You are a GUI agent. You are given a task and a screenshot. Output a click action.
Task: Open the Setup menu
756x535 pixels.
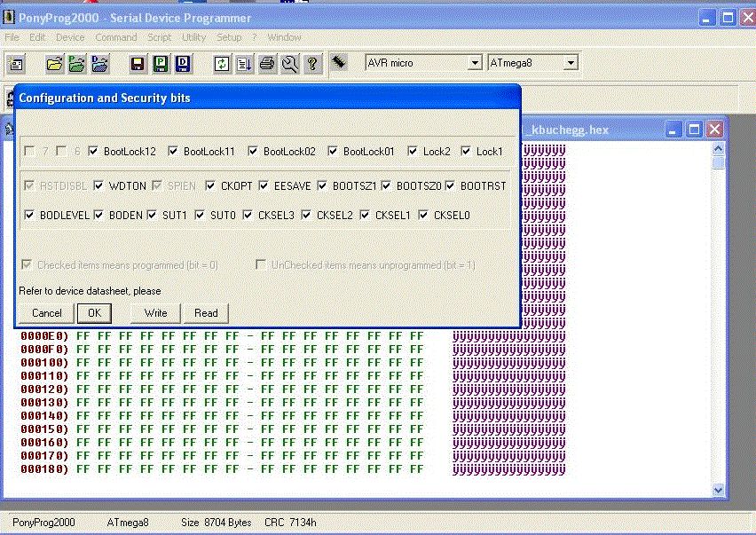(x=229, y=37)
